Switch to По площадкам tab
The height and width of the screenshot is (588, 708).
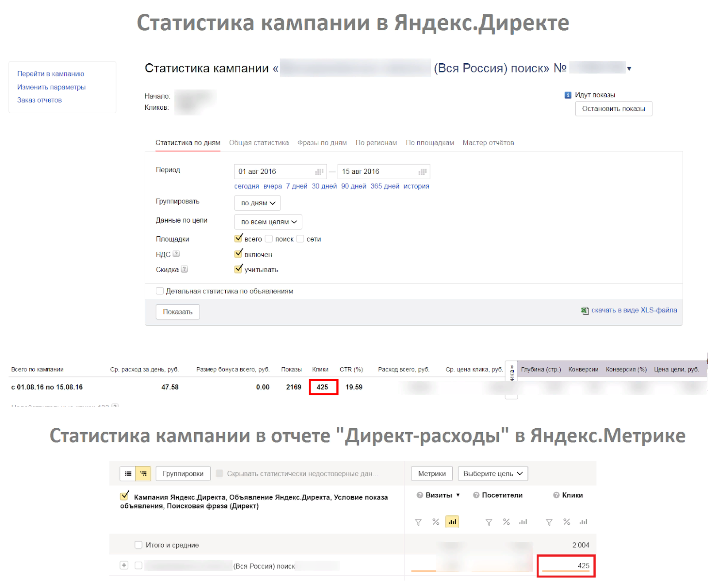point(430,142)
